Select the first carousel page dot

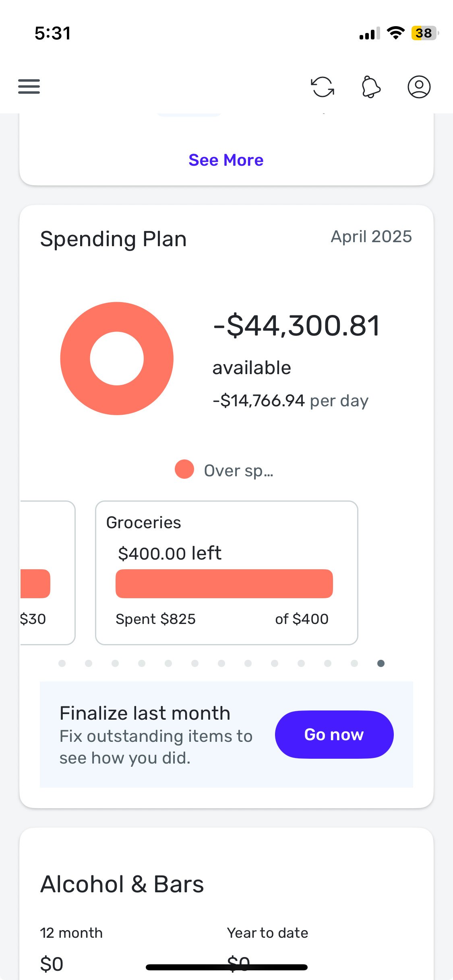(x=62, y=663)
